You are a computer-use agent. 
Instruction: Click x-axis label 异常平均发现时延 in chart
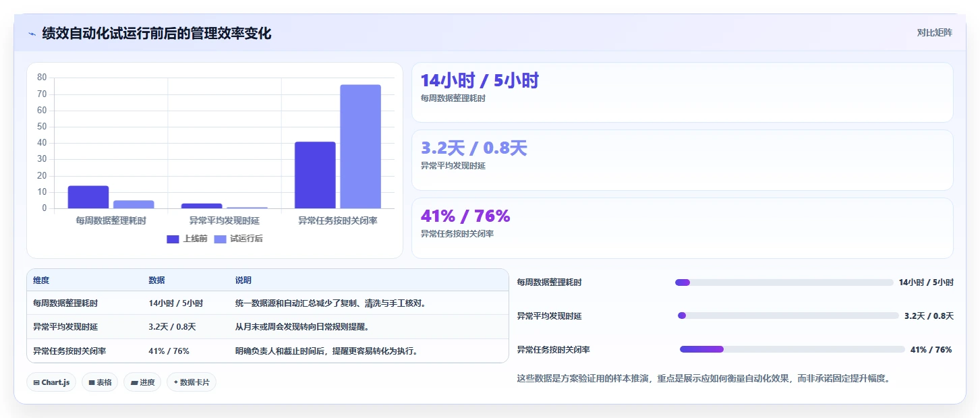click(225, 220)
